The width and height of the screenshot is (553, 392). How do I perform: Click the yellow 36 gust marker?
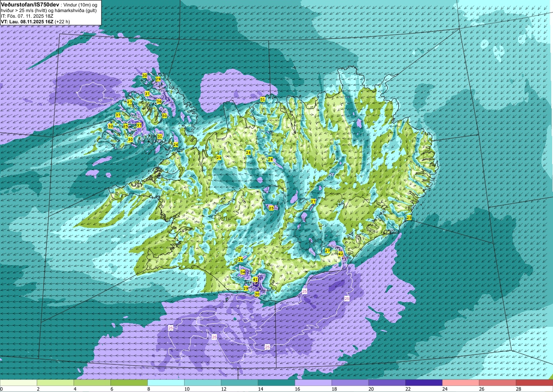click(x=159, y=101)
